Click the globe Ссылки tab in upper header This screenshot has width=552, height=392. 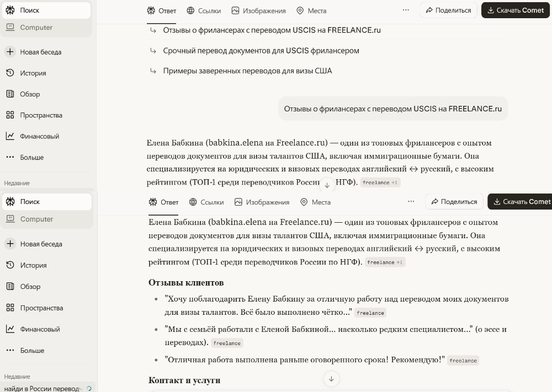coord(204,10)
